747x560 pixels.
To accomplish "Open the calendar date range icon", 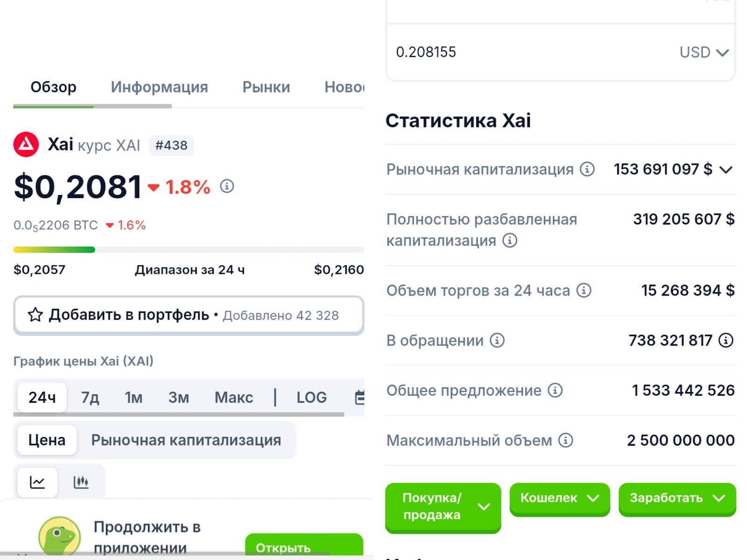I will [359, 398].
